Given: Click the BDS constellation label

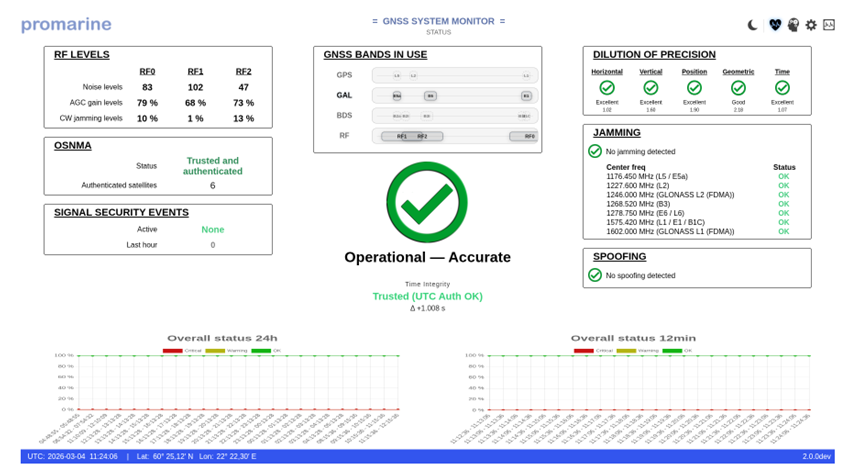Looking at the screenshot, I should pyautogui.click(x=344, y=115).
